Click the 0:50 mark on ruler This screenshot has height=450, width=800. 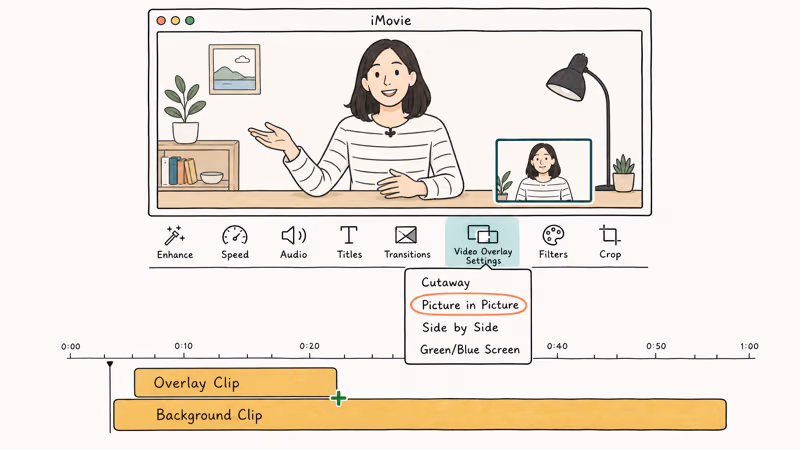pos(656,346)
